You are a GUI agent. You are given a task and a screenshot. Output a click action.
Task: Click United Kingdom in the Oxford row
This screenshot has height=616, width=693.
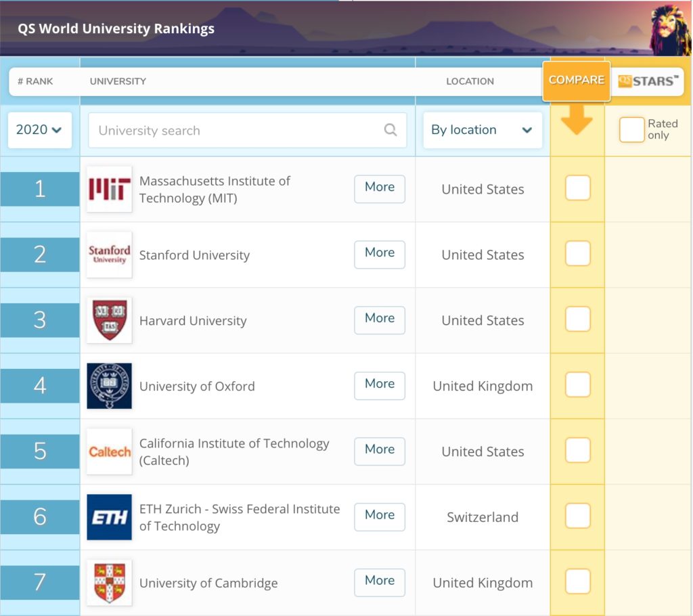pyautogui.click(x=483, y=386)
